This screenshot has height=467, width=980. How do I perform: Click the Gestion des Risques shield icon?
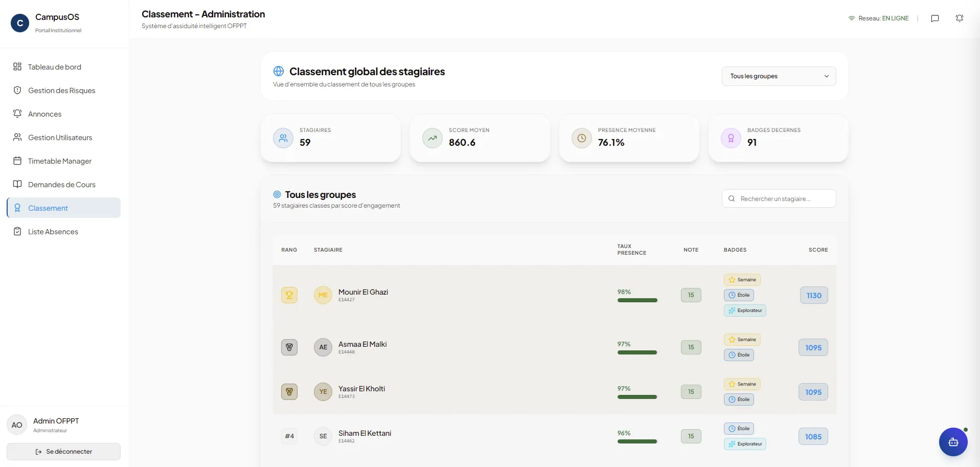[x=17, y=90]
